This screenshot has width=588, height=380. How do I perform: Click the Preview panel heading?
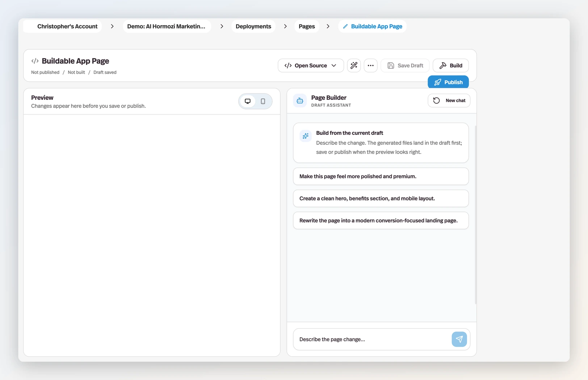click(x=42, y=98)
